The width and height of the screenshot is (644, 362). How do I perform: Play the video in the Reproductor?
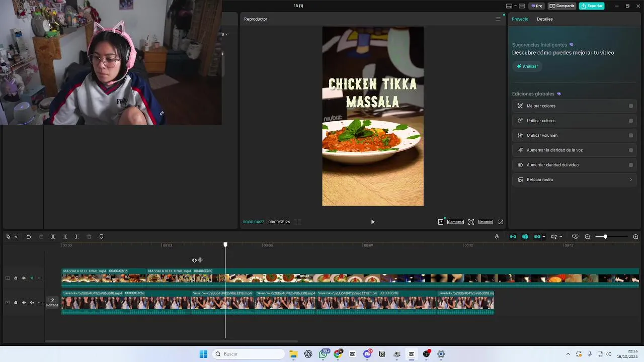pos(373,222)
